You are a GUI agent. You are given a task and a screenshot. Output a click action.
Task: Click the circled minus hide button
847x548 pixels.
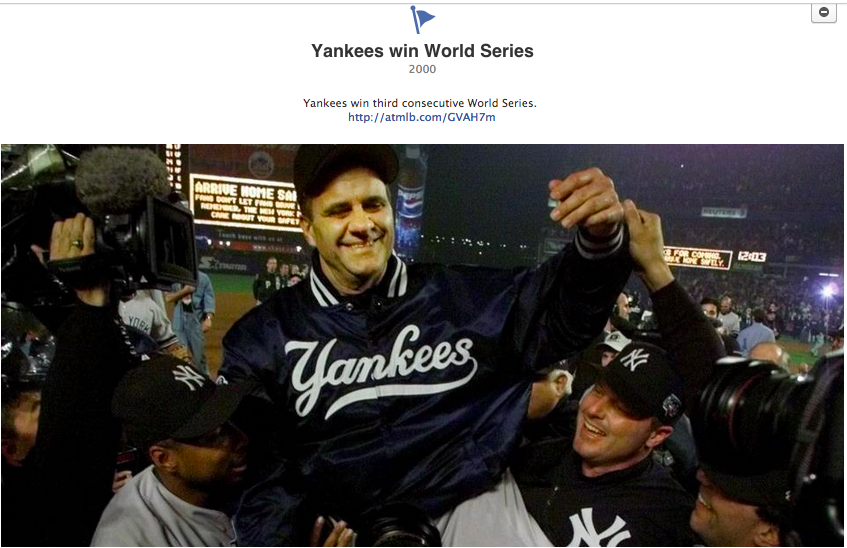point(824,12)
